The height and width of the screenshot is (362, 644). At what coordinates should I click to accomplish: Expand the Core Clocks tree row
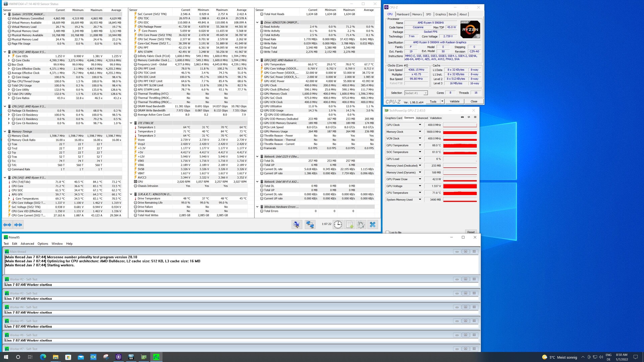(9, 60)
